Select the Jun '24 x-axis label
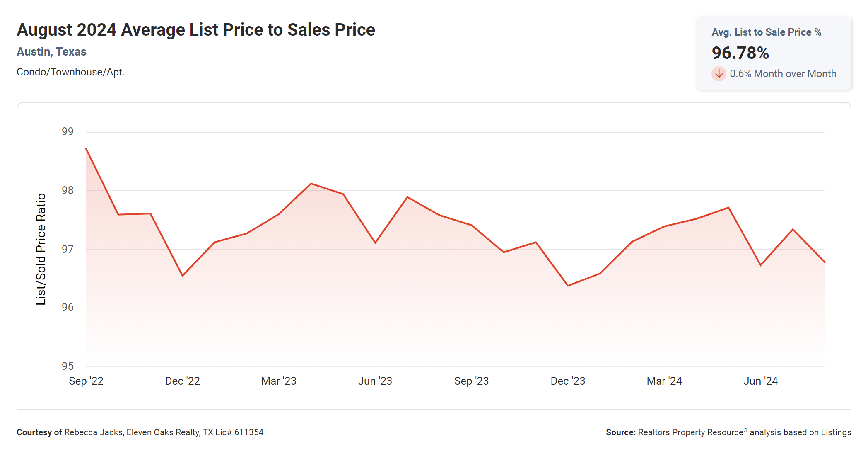 pyautogui.click(x=760, y=381)
